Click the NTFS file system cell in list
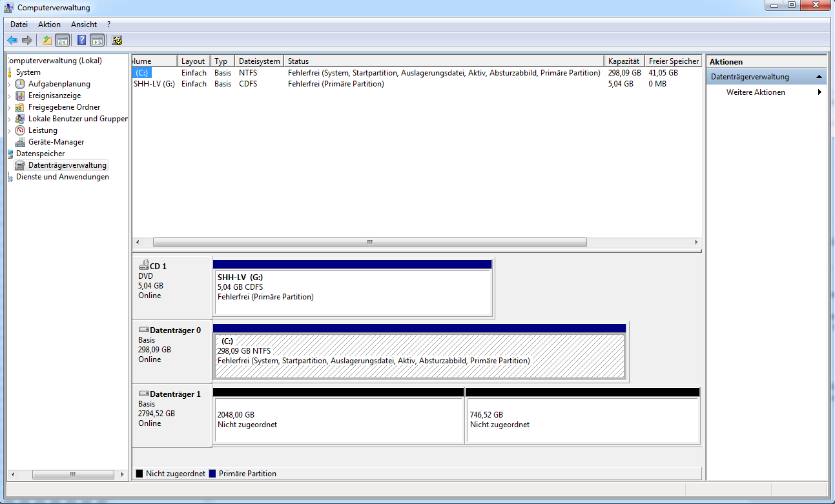The image size is (835, 504). point(248,73)
